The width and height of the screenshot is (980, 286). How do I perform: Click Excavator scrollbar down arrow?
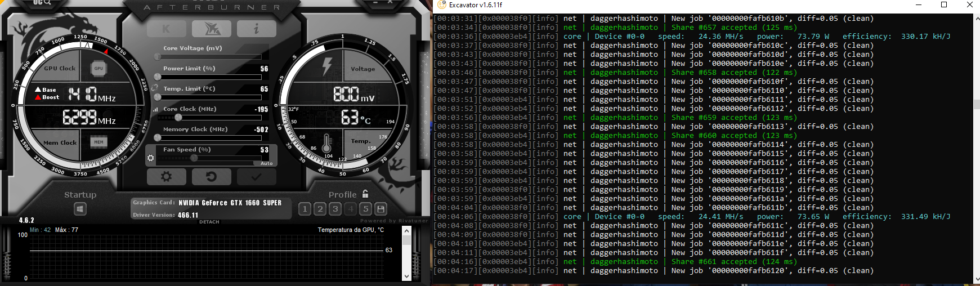pos(977,279)
